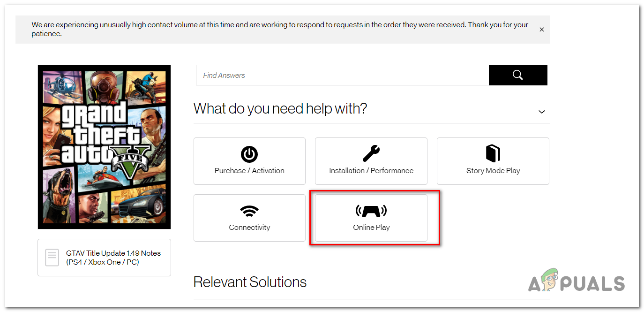The height and width of the screenshot is (312, 644).
Task: Open the 'Purchase / Activation' label
Action: 249,171
